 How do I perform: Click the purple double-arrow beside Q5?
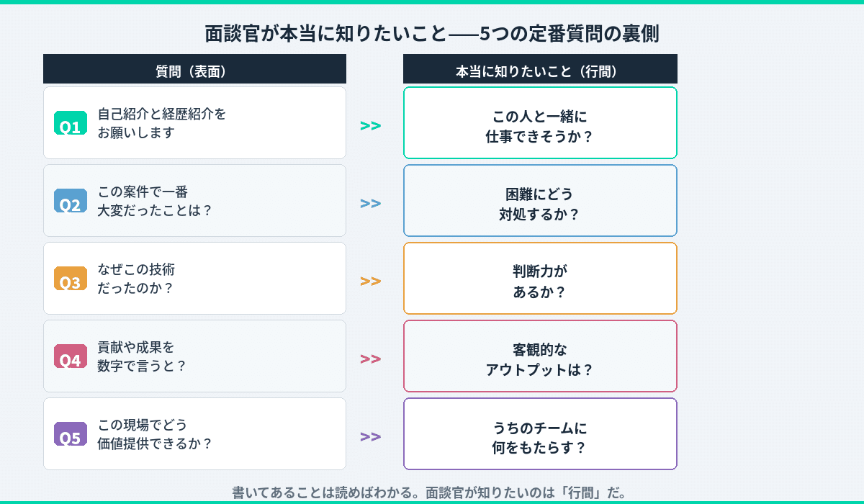pos(370,437)
